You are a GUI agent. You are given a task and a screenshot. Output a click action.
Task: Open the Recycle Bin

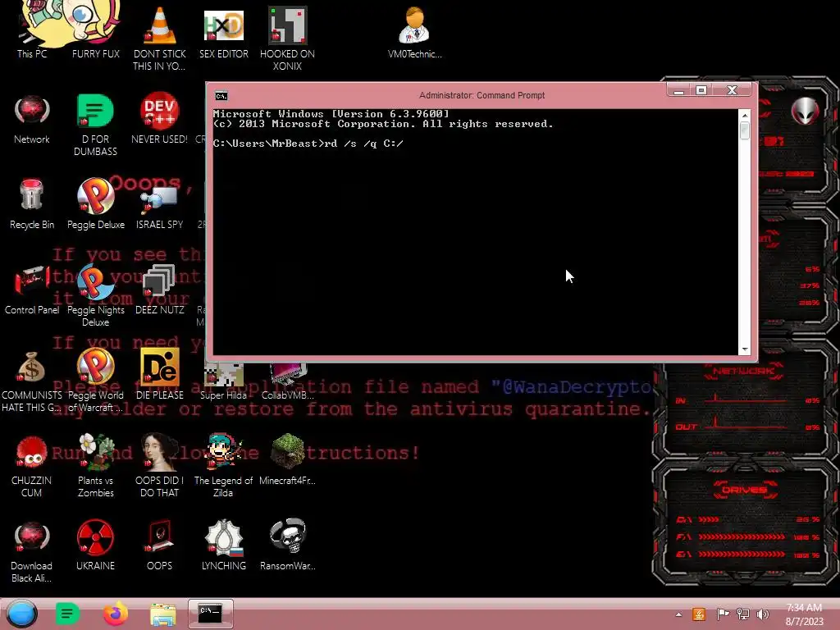pyautogui.click(x=32, y=204)
